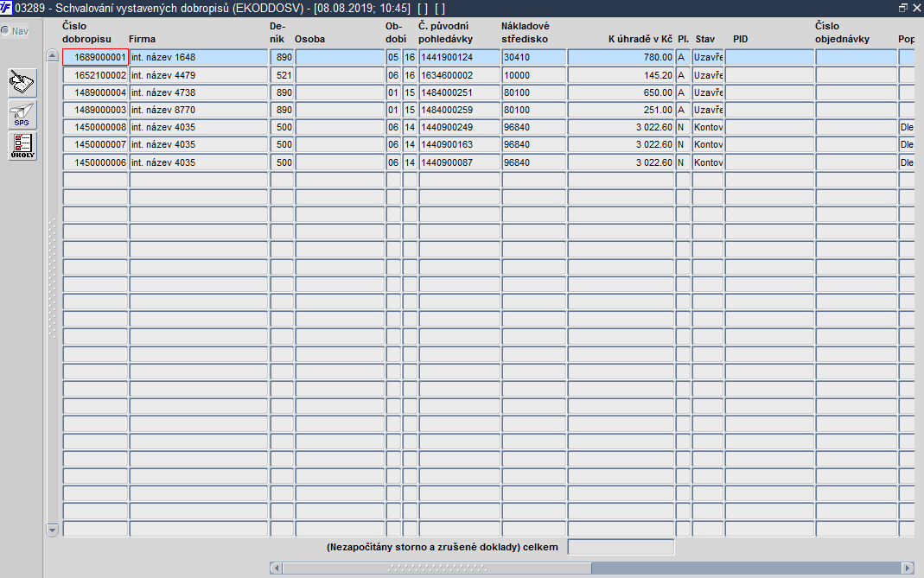Click original receivable number 1440900249
Image resolution: width=924 pixels, height=578 pixels.
pyautogui.click(x=460, y=127)
